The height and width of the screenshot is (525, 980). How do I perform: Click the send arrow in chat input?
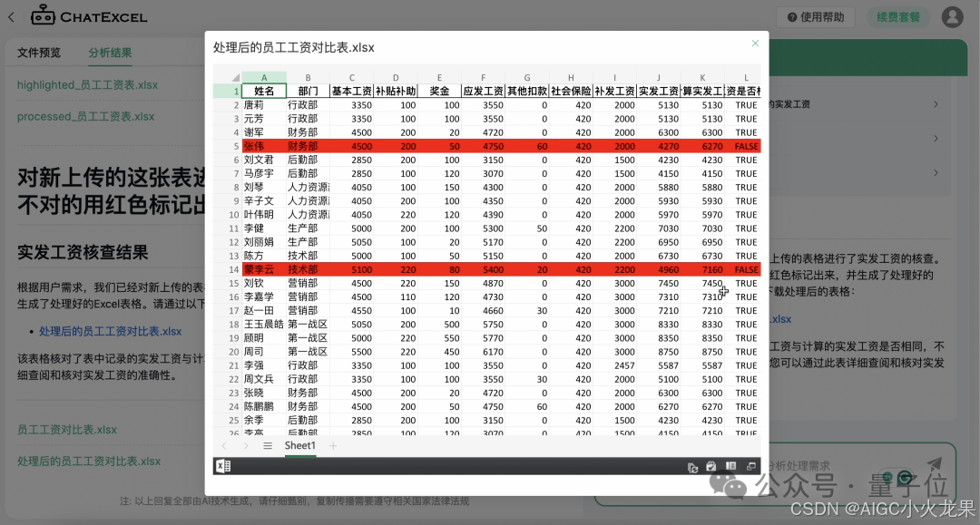pos(935,464)
